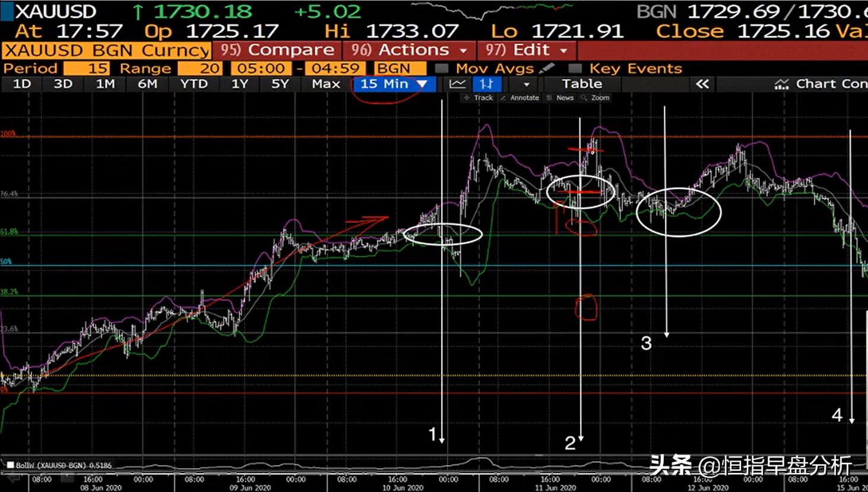
Task: Click the 61.8% Fibonacci level label
Action: pos(9,232)
